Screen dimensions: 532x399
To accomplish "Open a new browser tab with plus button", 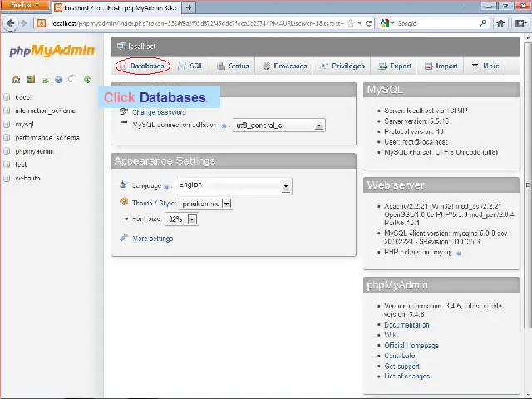I will tap(189, 7).
